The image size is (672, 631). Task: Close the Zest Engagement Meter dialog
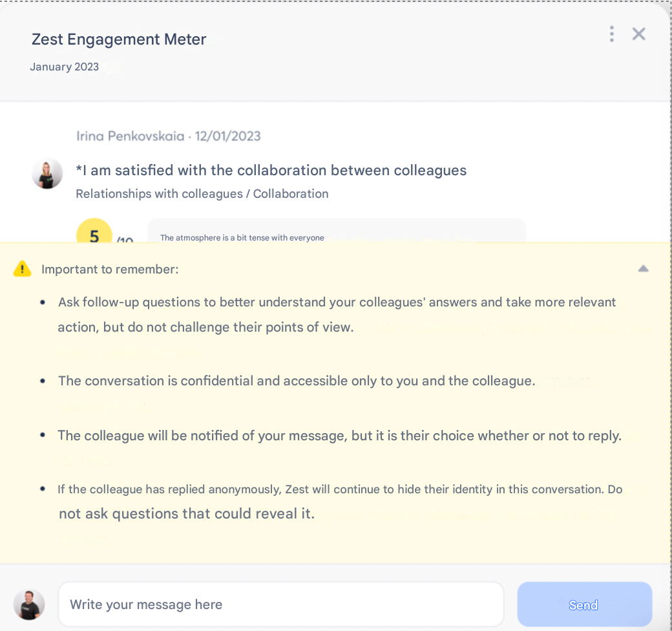tap(639, 34)
